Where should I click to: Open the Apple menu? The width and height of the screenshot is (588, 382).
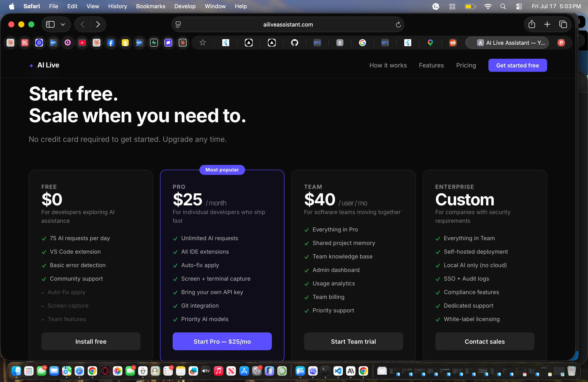(x=12, y=6)
